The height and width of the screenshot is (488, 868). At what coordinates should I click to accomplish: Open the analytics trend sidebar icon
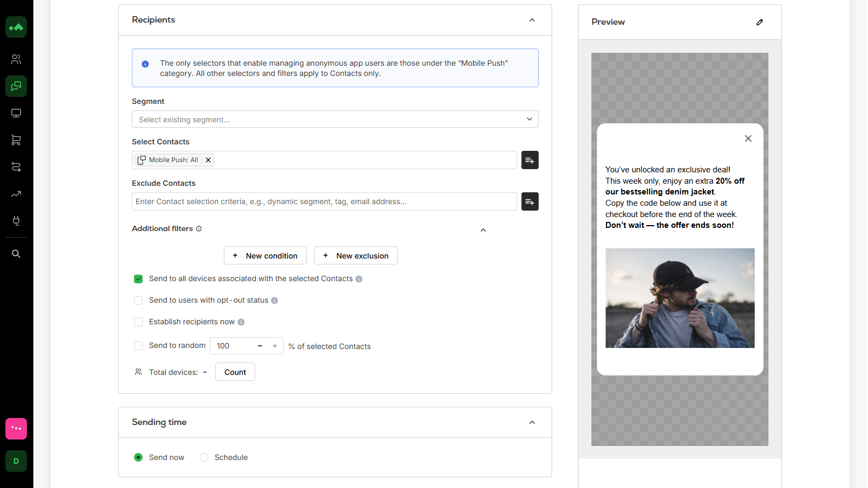(x=16, y=194)
